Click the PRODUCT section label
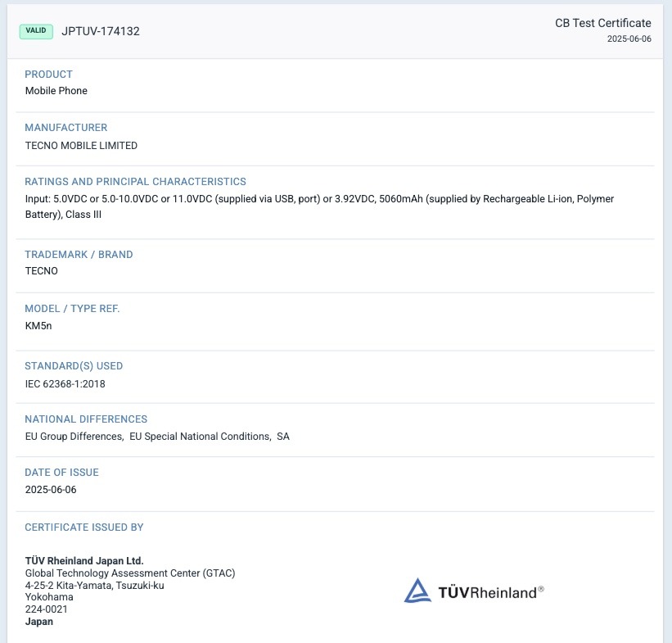 click(48, 75)
